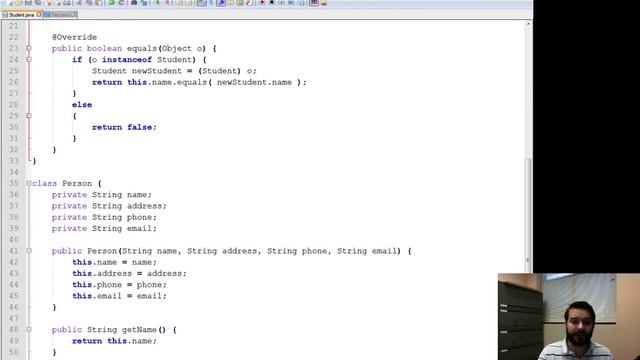Image resolution: width=640 pixels, height=360 pixels.
Task: Collapse the if block fold on line 24
Action: [x=29, y=60]
